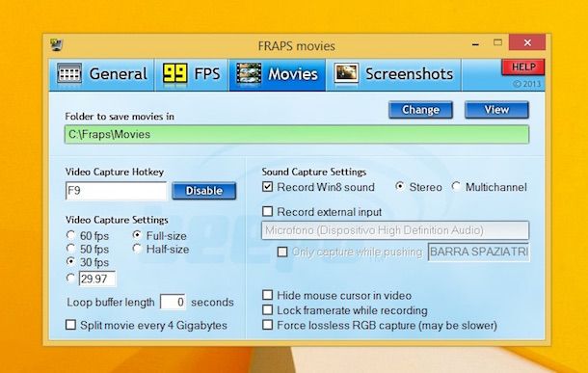Select the Movies tab
This screenshot has width=588, height=373.
(x=278, y=74)
